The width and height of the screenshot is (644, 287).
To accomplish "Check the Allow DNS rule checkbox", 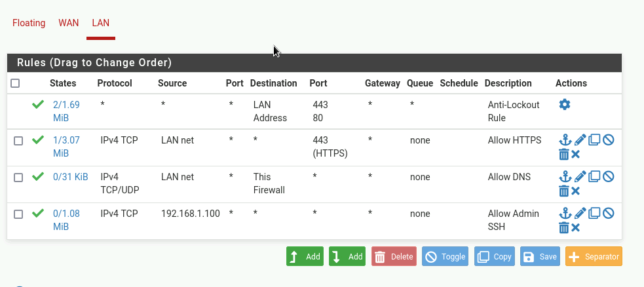I will pyautogui.click(x=18, y=178).
